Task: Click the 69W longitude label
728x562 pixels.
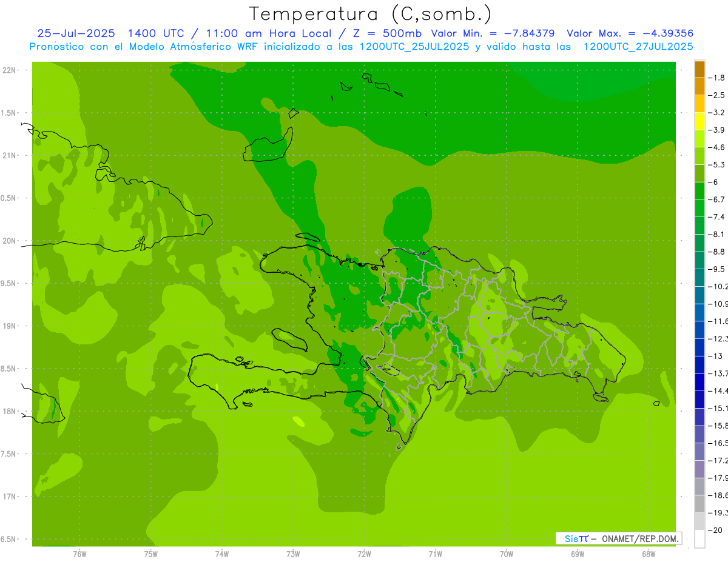Action: coord(578,554)
